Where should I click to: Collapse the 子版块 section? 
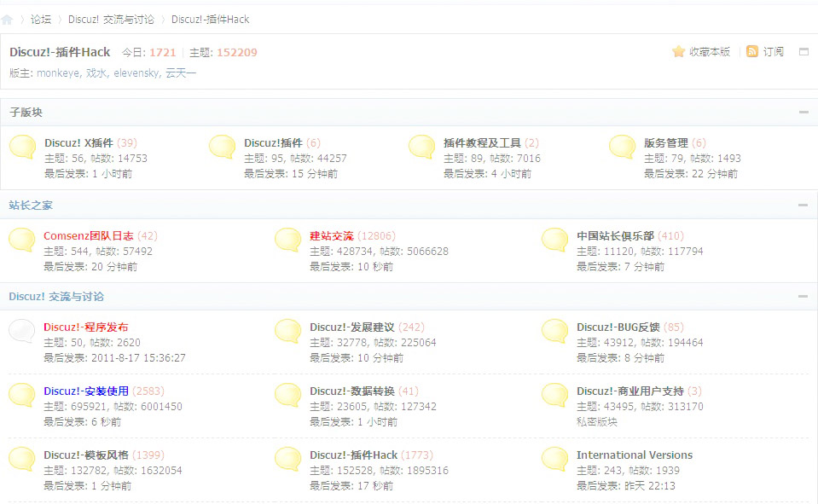tap(803, 113)
